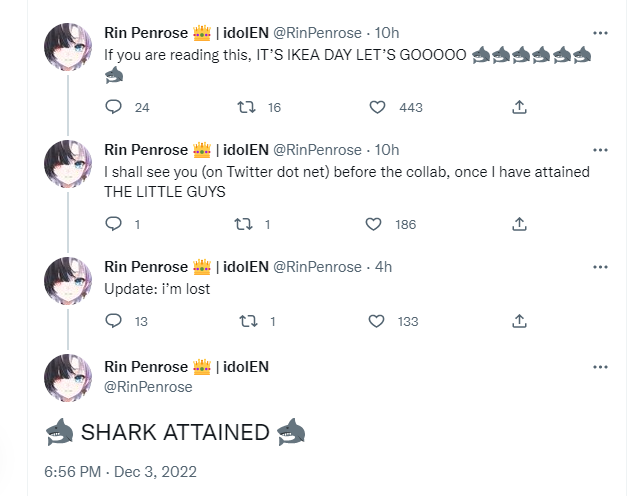This screenshot has width=637, height=496.
Task: Open avatar of the SHARK ATTAINED tweet
Action: (x=70, y=377)
